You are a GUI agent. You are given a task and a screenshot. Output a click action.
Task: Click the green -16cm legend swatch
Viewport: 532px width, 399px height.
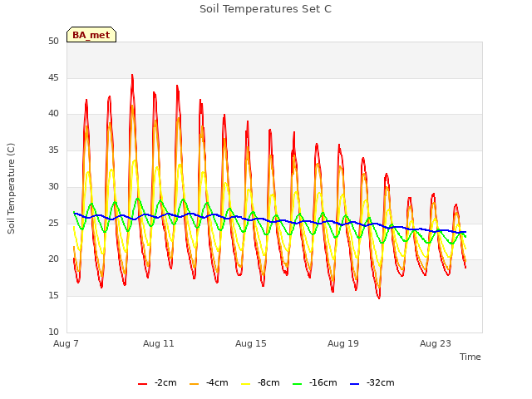coord(297,384)
